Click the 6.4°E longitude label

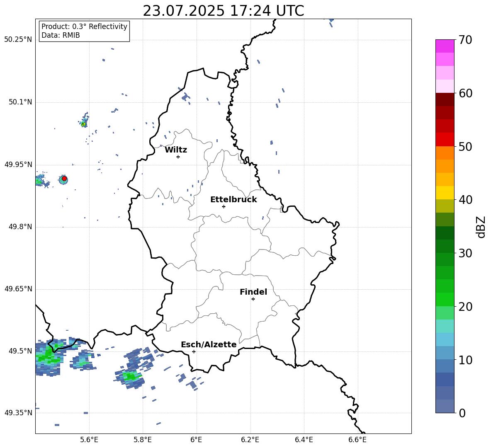click(x=304, y=440)
